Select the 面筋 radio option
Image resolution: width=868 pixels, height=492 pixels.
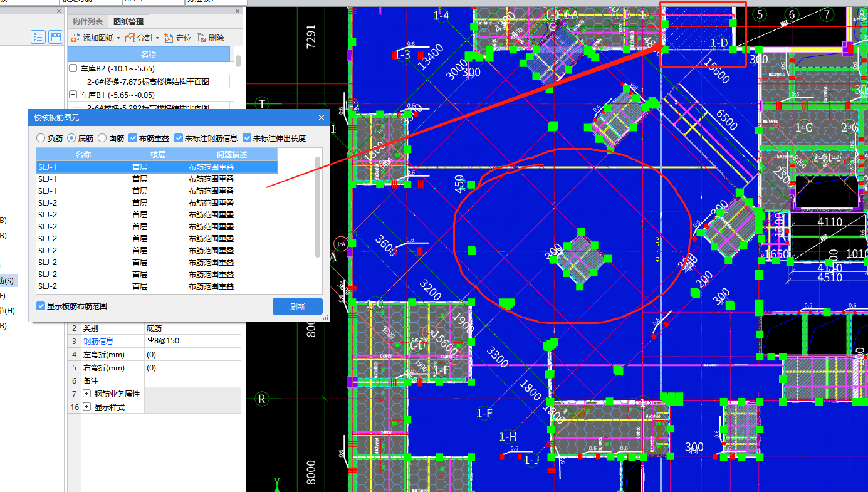coord(102,138)
